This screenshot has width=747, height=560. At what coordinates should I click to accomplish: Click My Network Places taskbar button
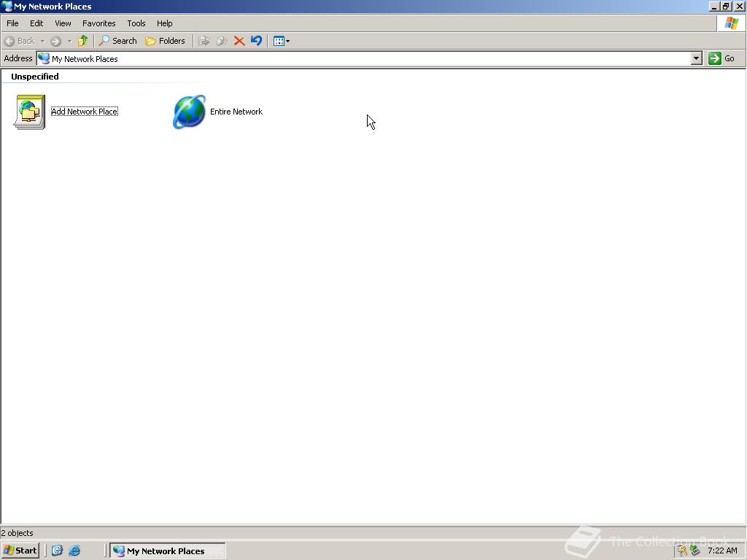click(x=168, y=551)
